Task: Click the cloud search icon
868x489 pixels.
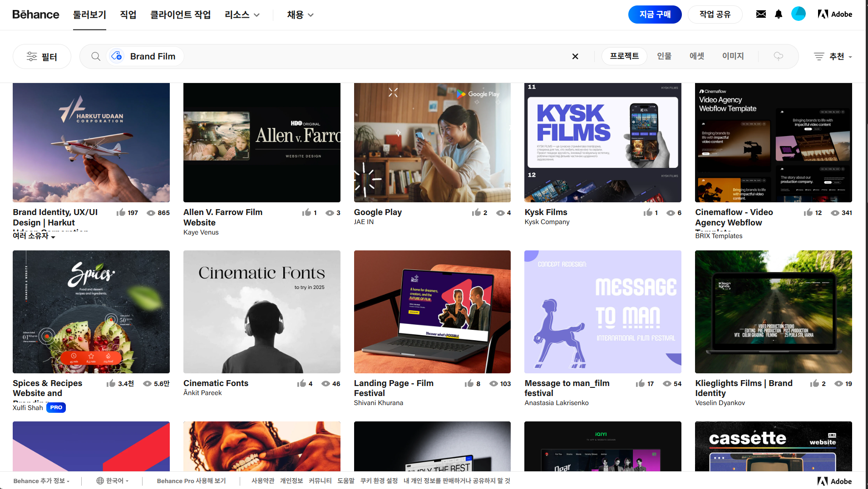Action: pos(779,56)
